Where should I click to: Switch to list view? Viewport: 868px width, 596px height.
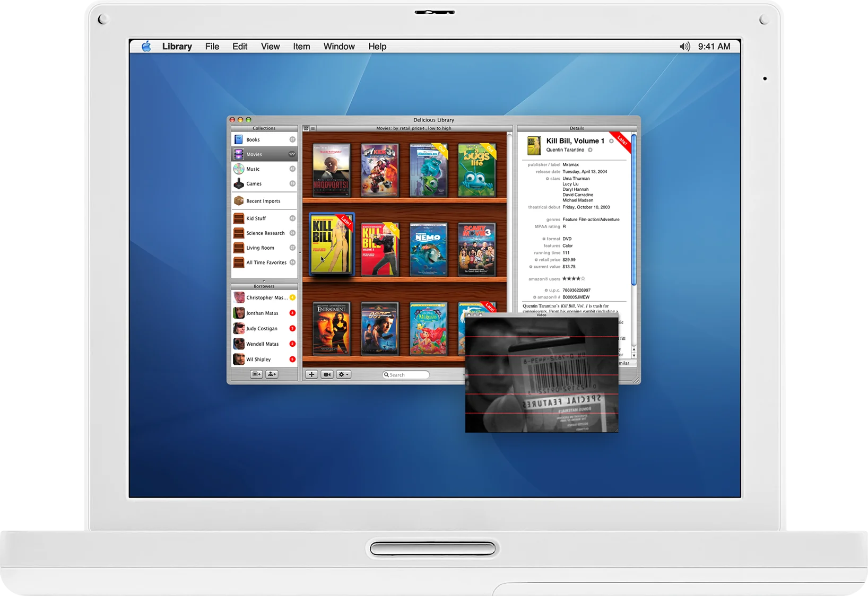[313, 128]
